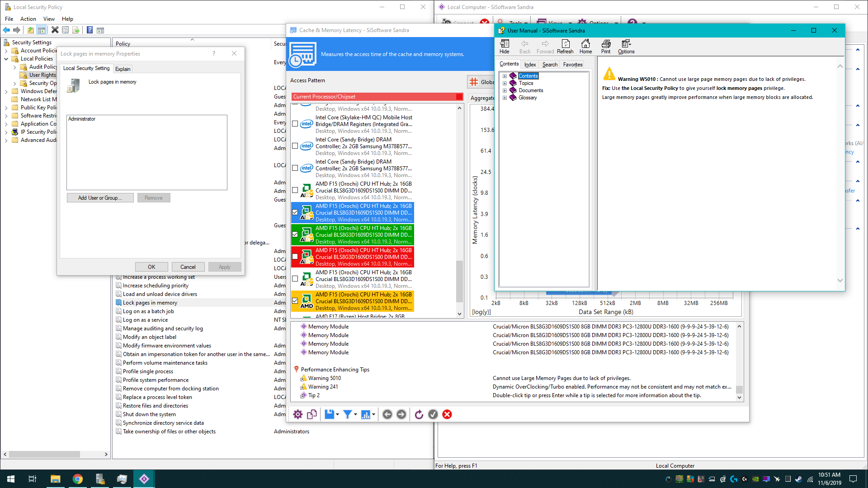Open dropdown arrow next to save icon
The width and height of the screenshot is (868, 488).
pyautogui.click(x=337, y=415)
